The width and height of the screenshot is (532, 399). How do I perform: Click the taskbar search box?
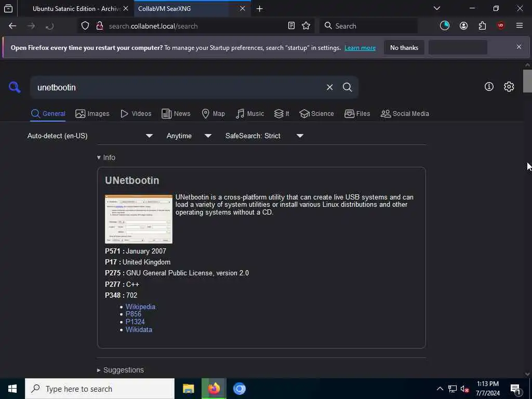pos(100,389)
